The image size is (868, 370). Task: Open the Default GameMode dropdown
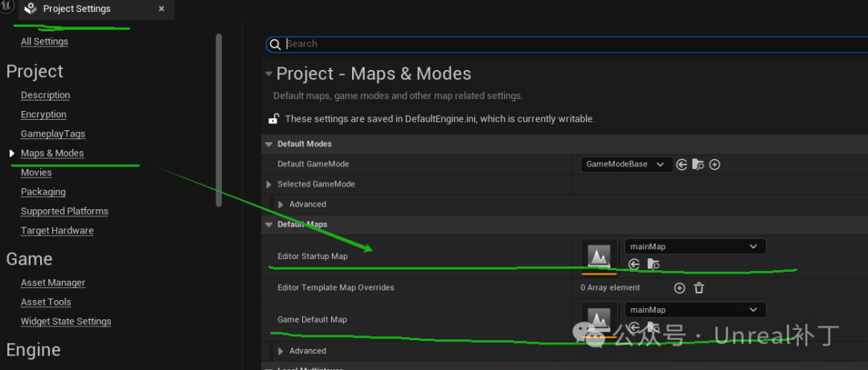627,165
